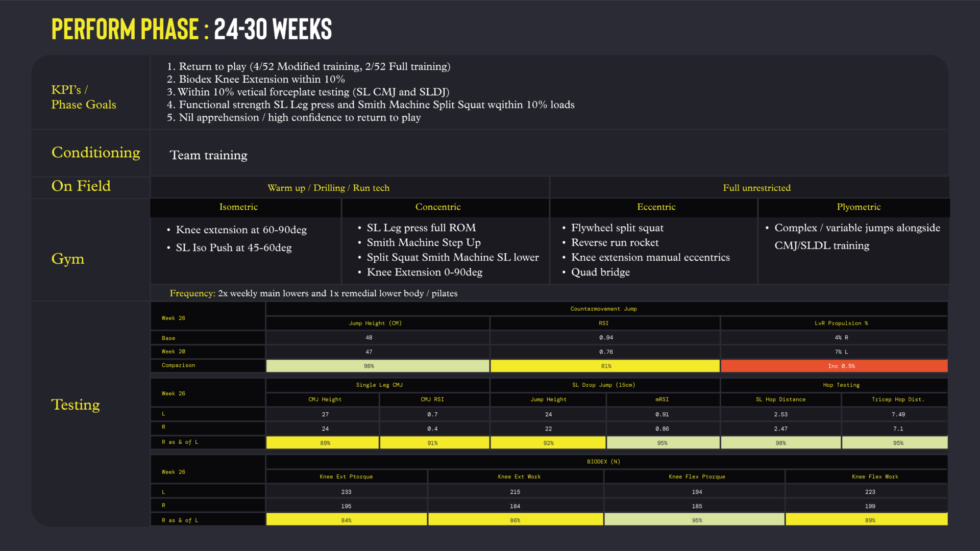
Task: Click the 98% comparison cell
Action: [x=378, y=366]
